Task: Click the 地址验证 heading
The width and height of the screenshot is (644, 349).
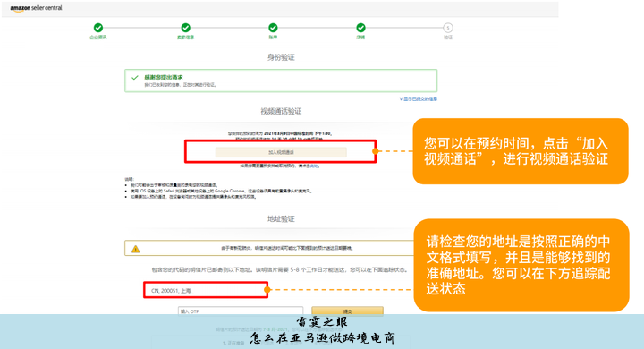Action: [281, 218]
